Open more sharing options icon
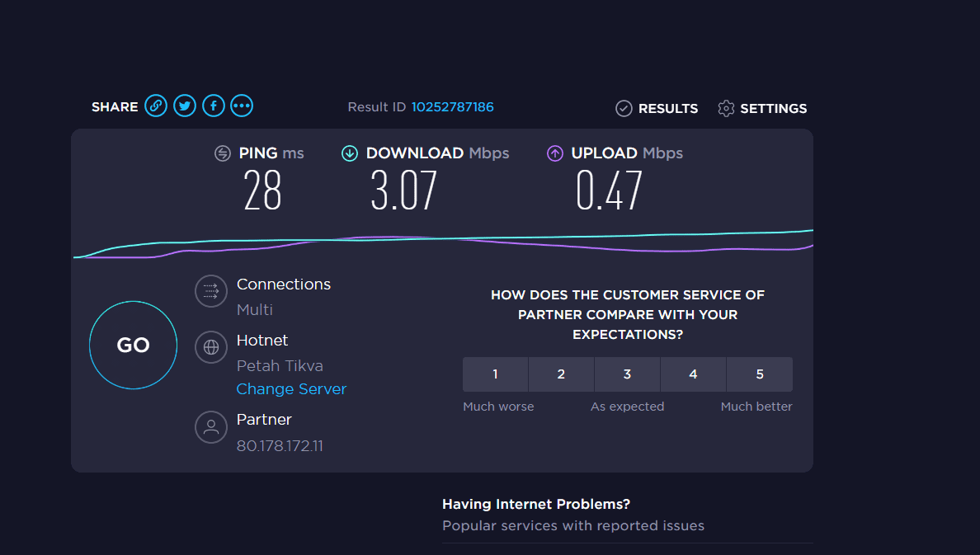Image resolution: width=980 pixels, height=555 pixels. (x=242, y=106)
